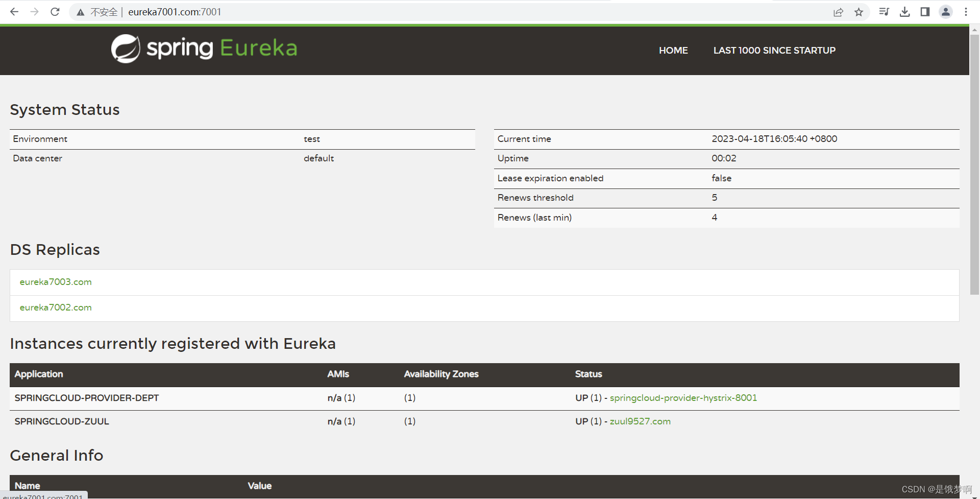The width and height of the screenshot is (980, 499).
Task: Click the Value column header in General Info
Action: pyautogui.click(x=259, y=486)
